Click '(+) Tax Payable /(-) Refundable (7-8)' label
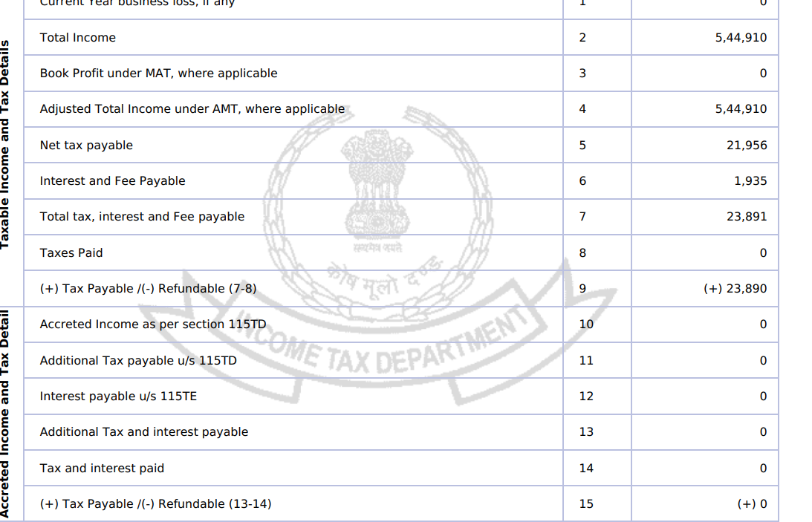The width and height of the screenshot is (812, 522). pyautogui.click(x=148, y=289)
